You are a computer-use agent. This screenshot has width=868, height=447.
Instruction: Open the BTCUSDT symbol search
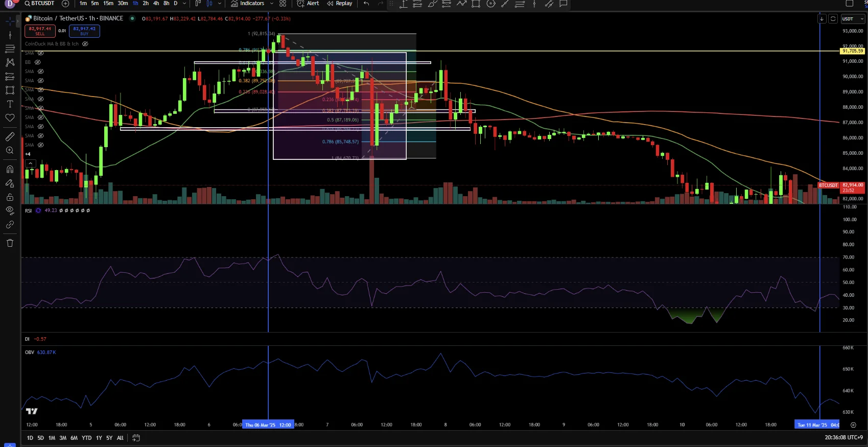coord(39,4)
